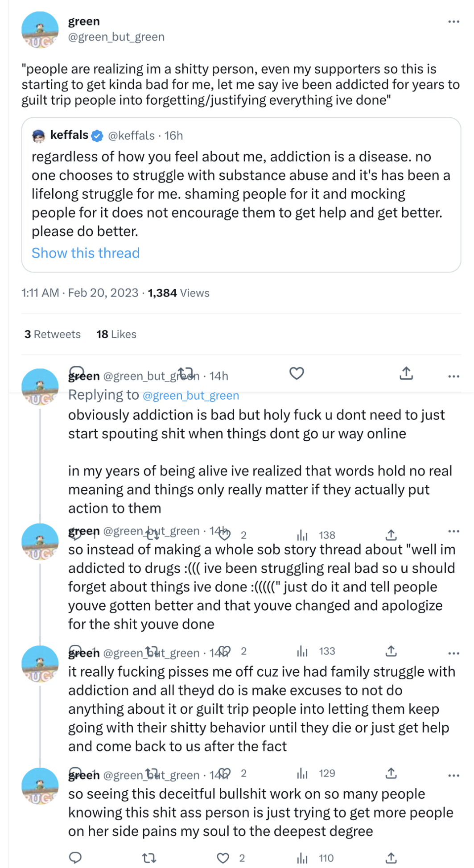Open keffals profile from quoted tweet
This screenshot has height=868, width=474.
[69, 135]
